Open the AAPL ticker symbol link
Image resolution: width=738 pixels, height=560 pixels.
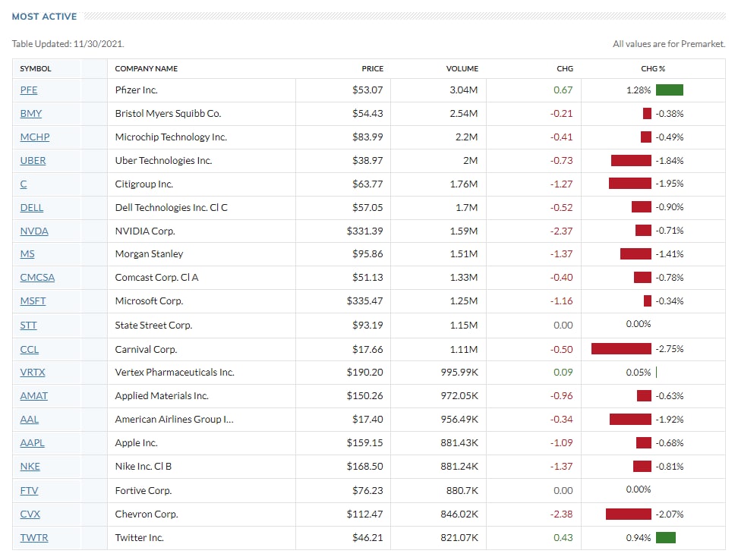pyautogui.click(x=33, y=442)
